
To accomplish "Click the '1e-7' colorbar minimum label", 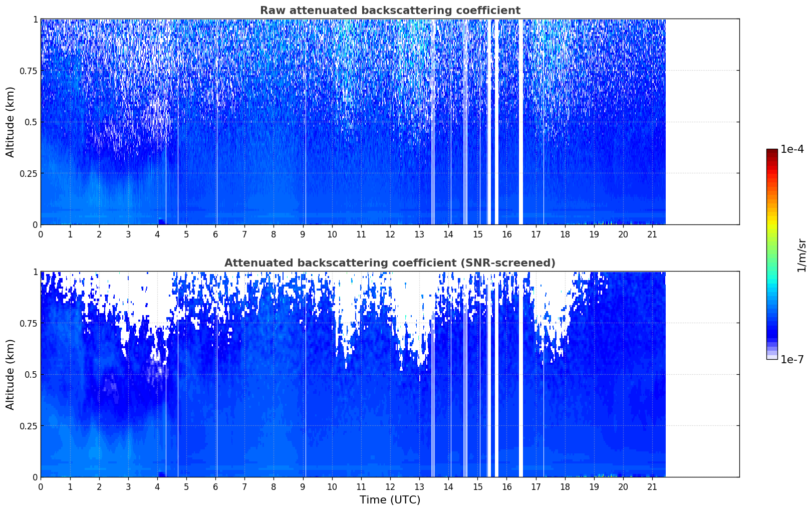I will 792,360.
